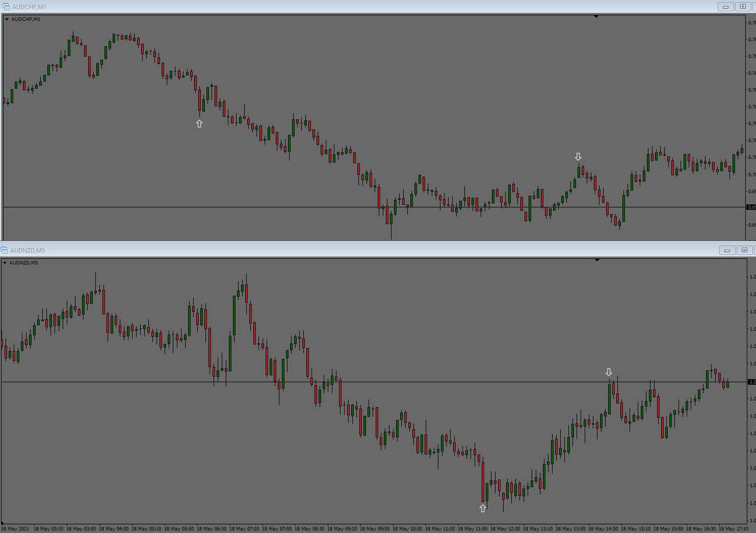This screenshot has height=533, width=756.
Task: Click the "18 May 17:10" time axis label
Action: pyautogui.click(x=733, y=529)
